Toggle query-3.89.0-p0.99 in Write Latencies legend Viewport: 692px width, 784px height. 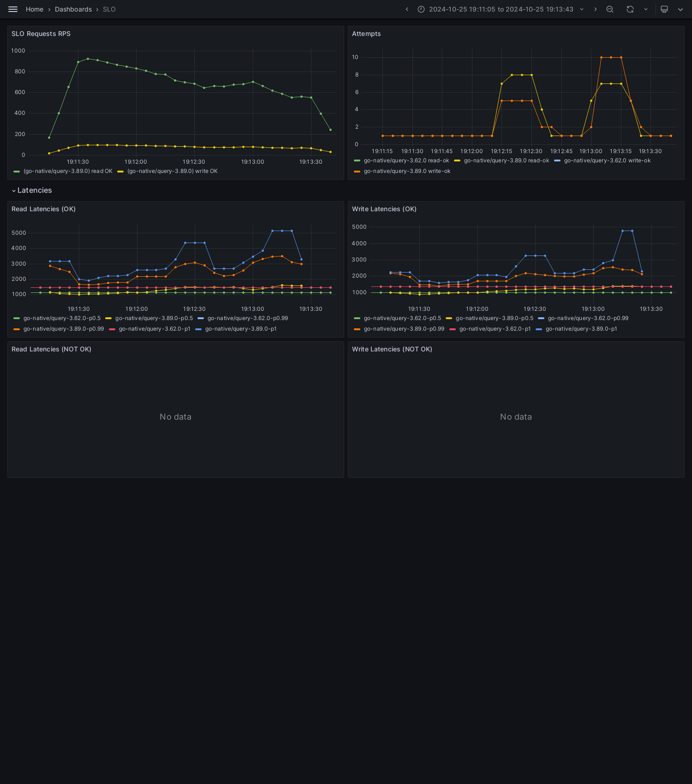[404, 329]
